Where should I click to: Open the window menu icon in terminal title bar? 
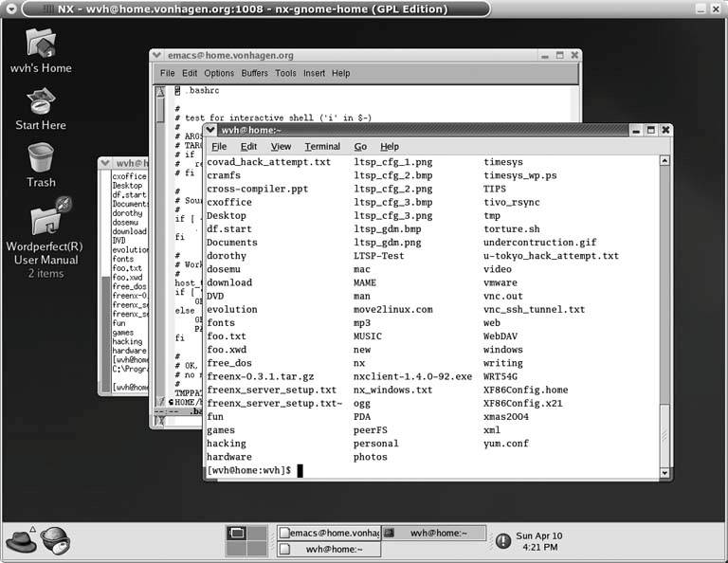[x=212, y=130]
